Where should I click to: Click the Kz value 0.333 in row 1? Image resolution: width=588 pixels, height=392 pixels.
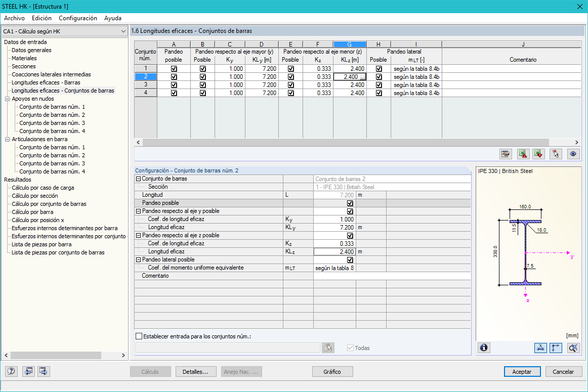318,69
